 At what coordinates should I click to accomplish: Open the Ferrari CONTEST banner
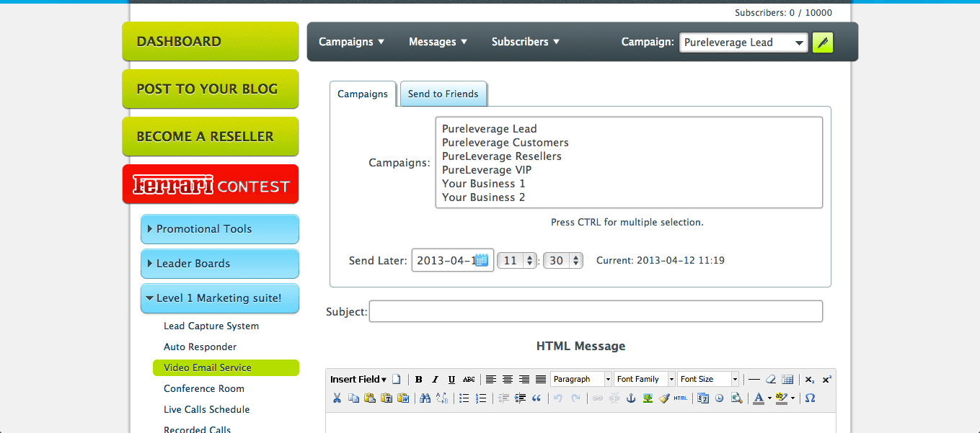tap(211, 184)
